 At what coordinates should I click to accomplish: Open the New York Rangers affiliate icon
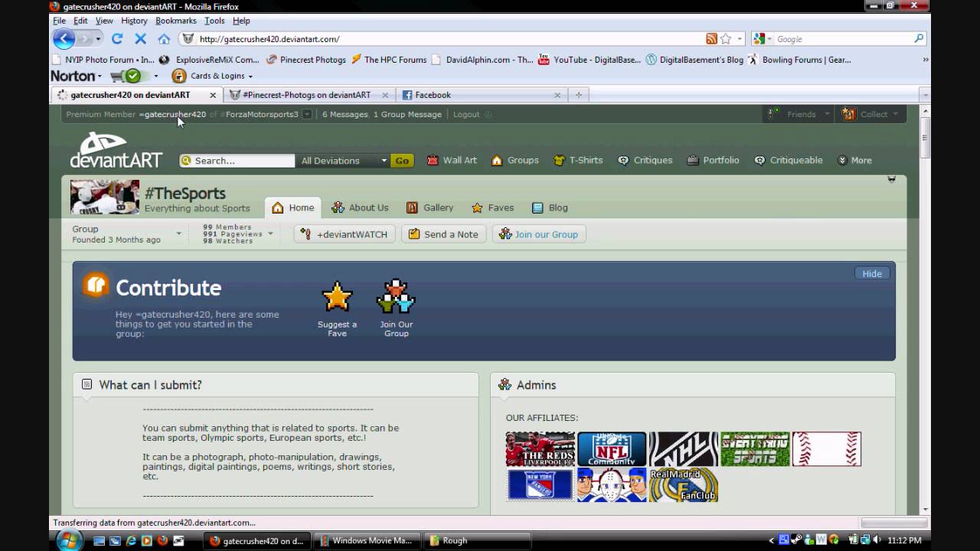pyautogui.click(x=540, y=485)
